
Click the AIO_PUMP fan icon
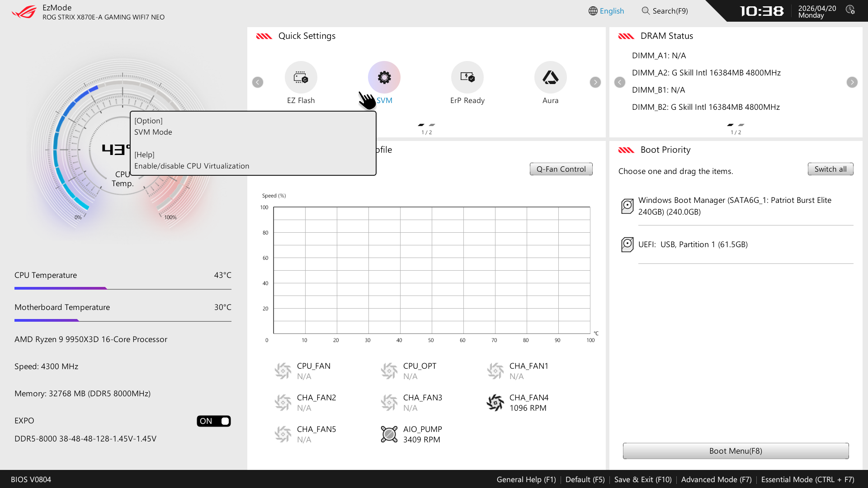389,434
